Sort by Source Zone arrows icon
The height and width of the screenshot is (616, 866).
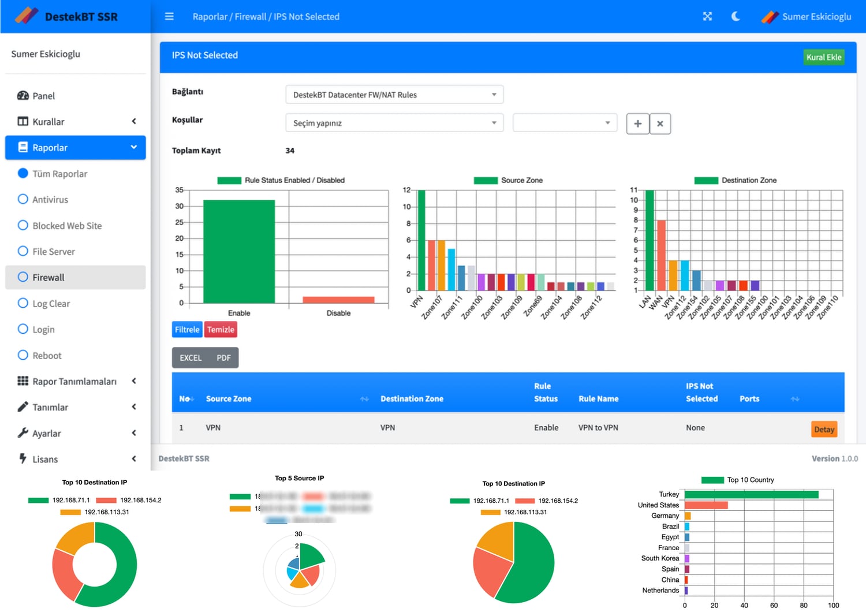[x=364, y=399]
